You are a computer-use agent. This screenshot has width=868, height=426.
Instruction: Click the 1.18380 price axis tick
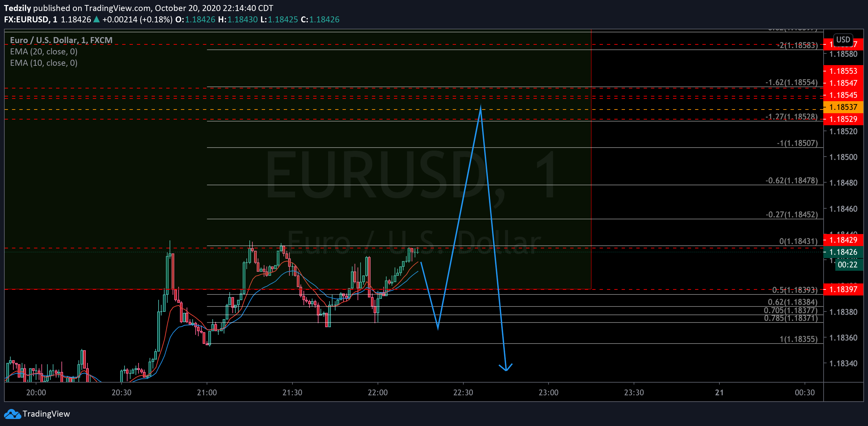click(x=843, y=312)
